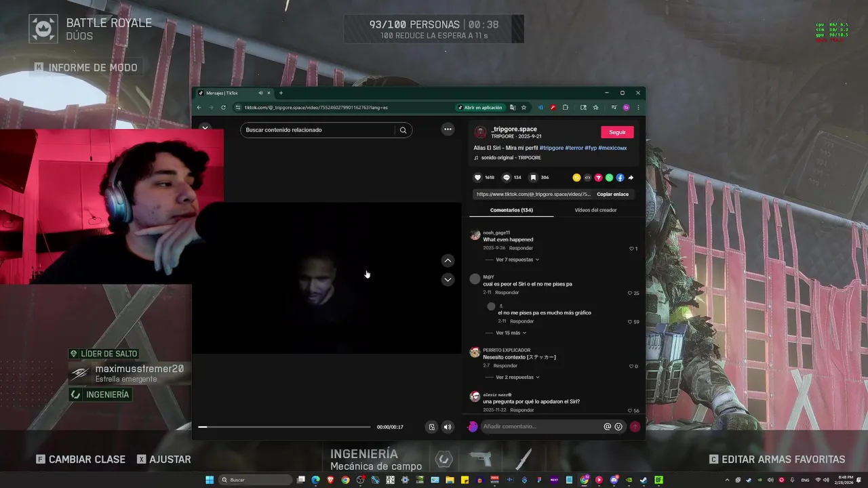Click INFORME DE MODO in game window

coord(86,67)
